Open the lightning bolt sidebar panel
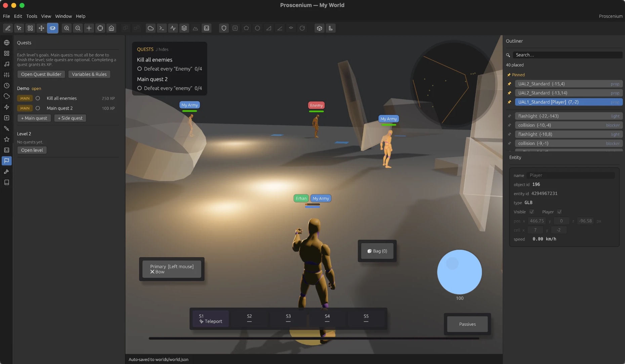The height and width of the screenshot is (364, 625). (x=6, y=107)
